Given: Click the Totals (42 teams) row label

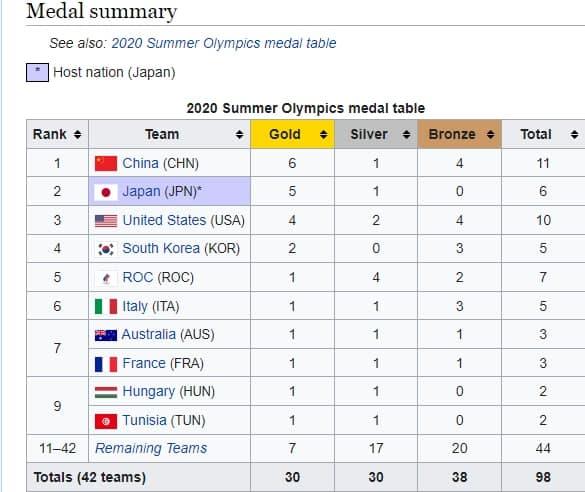Looking at the screenshot, I should [90, 477].
